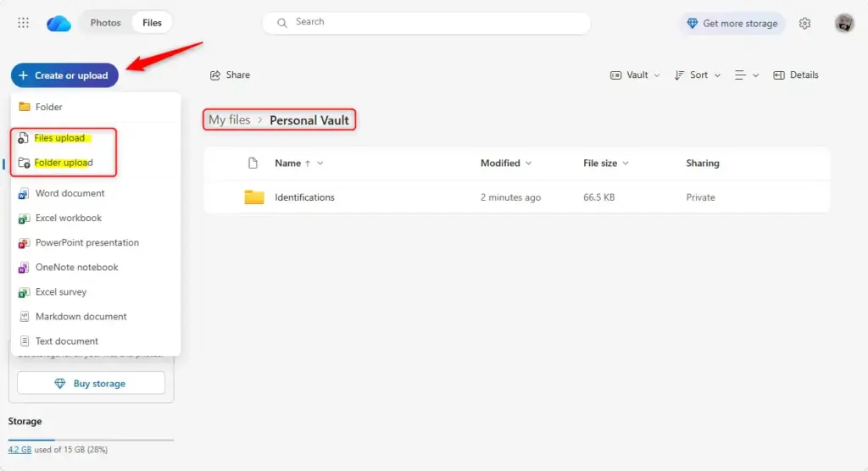Click the diamond icon on Buy storage

tap(60, 384)
